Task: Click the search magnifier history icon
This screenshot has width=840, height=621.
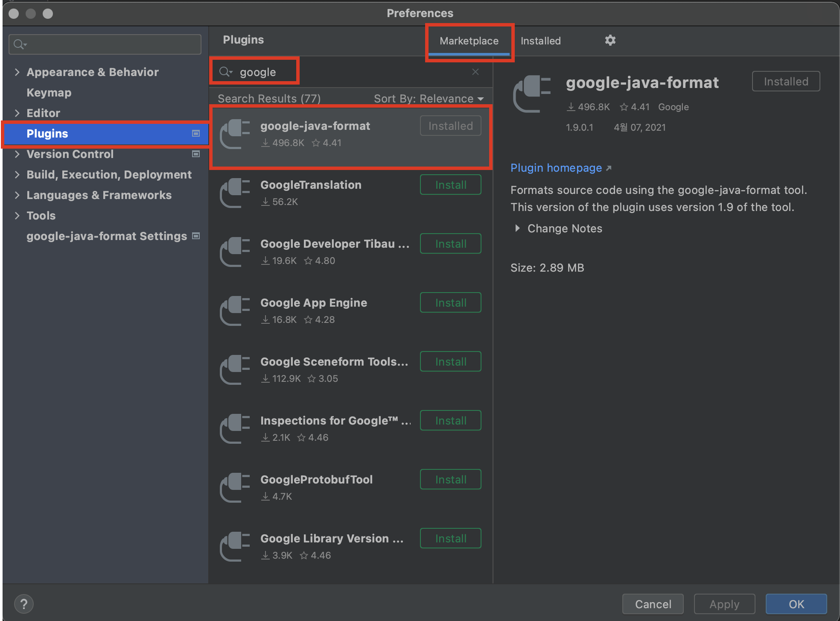Action: (x=225, y=72)
